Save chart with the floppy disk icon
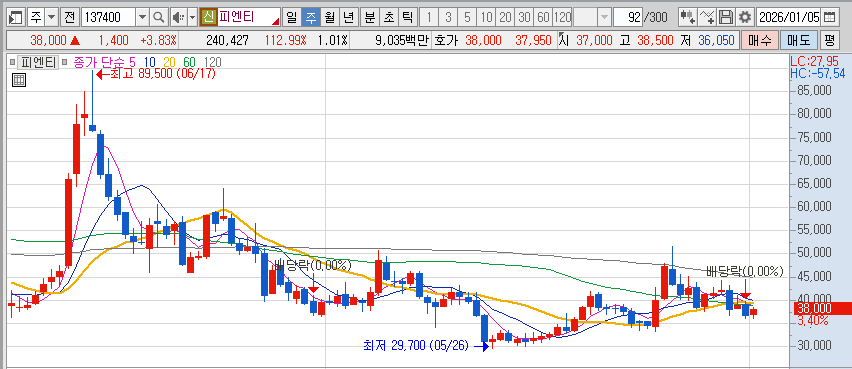This screenshot has width=852, height=369. pyautogui.click(x=725, y=17)
